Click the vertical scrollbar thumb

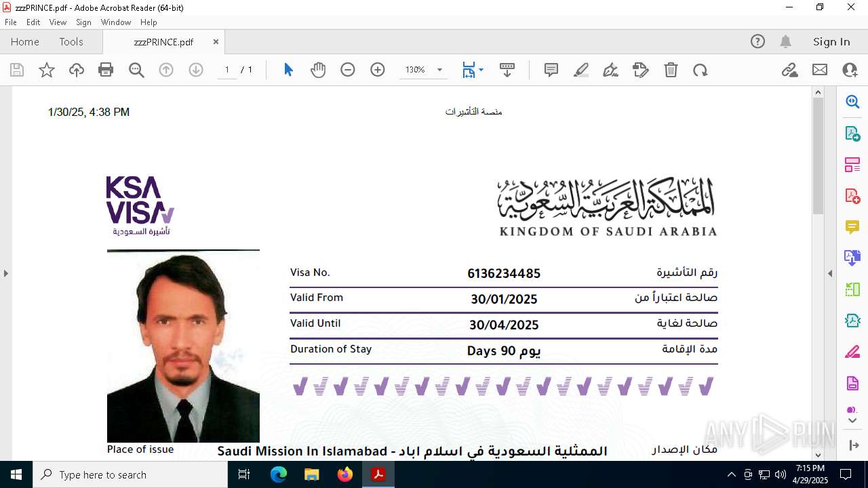point(818,155)
